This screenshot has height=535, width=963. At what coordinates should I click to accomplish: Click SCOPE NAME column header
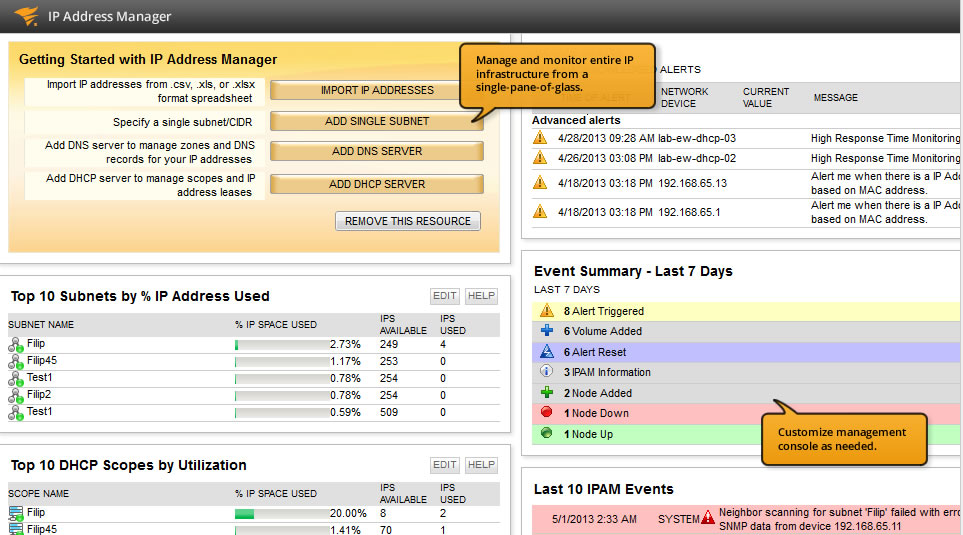coord(38,493)
